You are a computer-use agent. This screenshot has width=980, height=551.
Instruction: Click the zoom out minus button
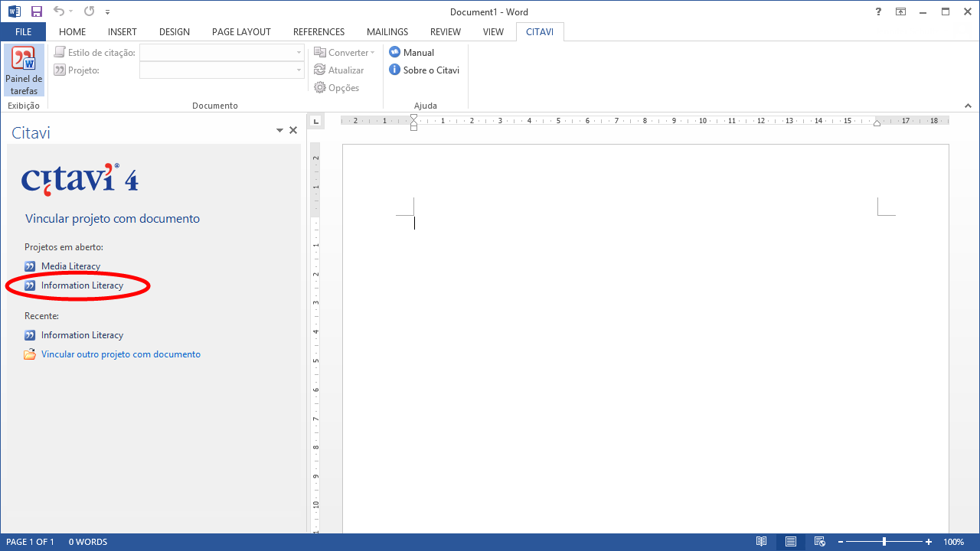[842, 542]
